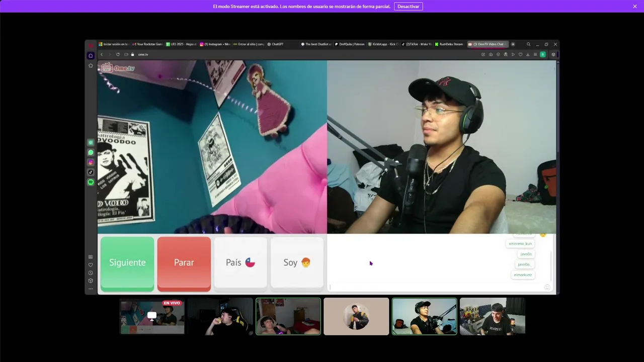Switch to the OmeTV Video Chat tab
Viewport: 644px width, 362px height.
(488, 44)
